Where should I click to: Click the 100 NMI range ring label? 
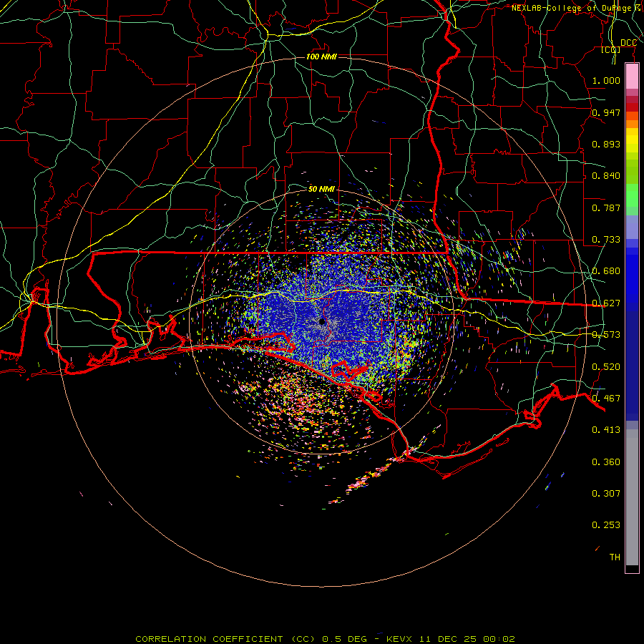click(321, 57)
